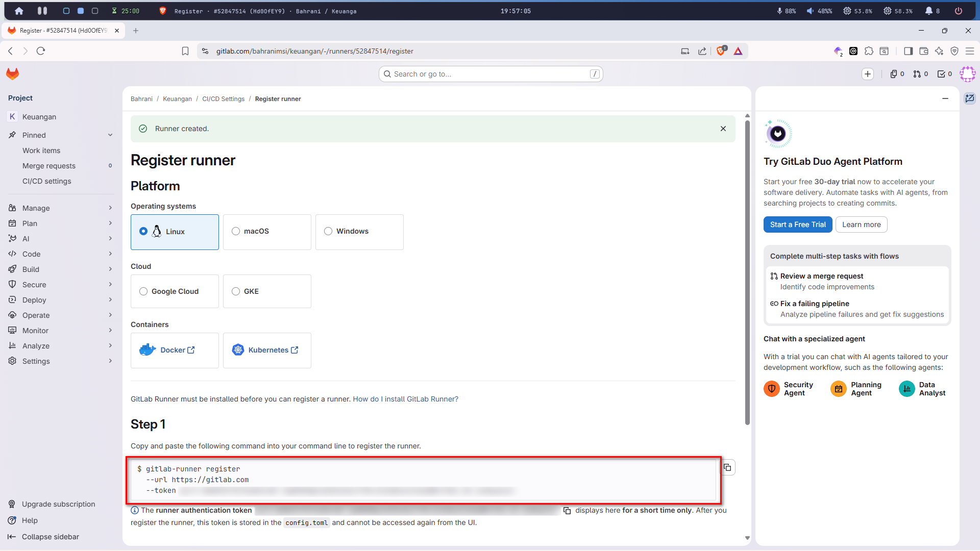Open the Analyze sidebar section
Screen dimensions: 980x551
click(x=61, y=346)
